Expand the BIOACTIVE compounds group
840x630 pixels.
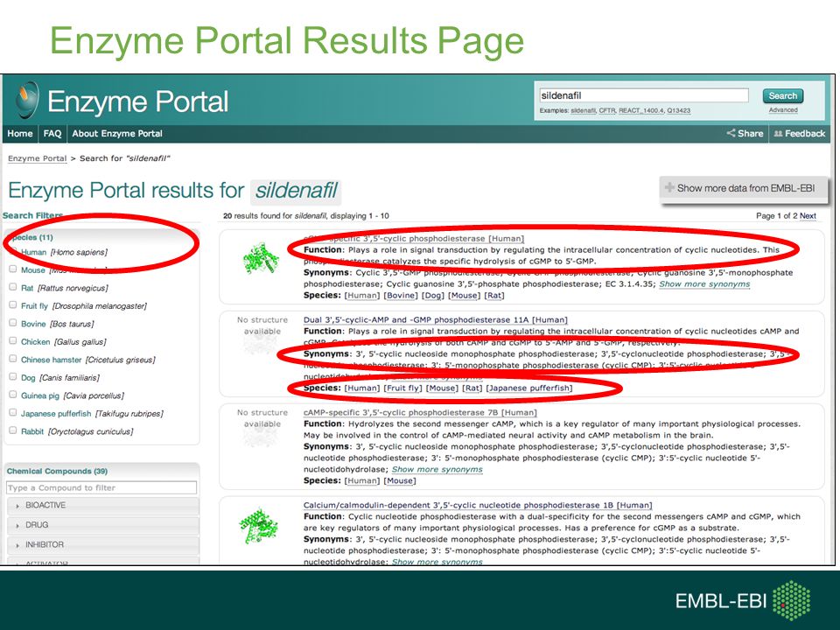103,505
